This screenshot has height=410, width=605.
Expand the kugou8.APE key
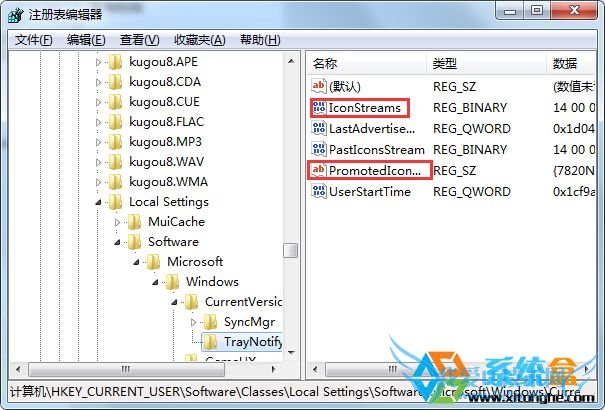(98, 62)
